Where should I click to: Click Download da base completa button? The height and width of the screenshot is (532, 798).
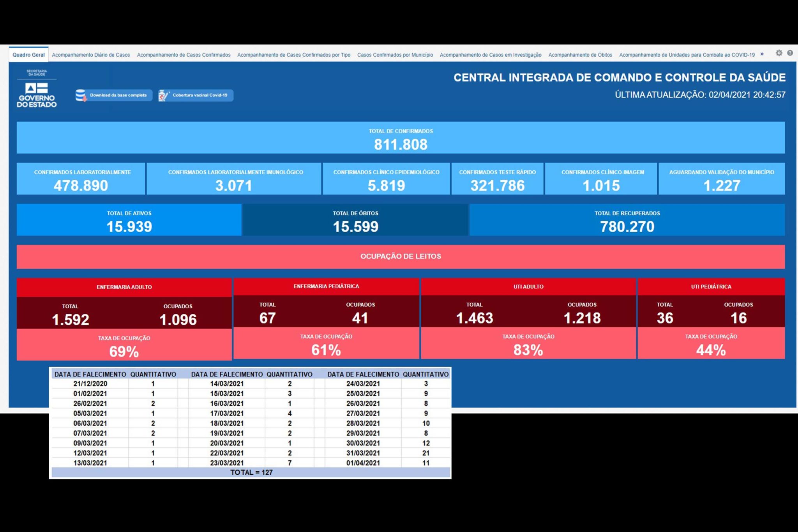click(114, 95)
